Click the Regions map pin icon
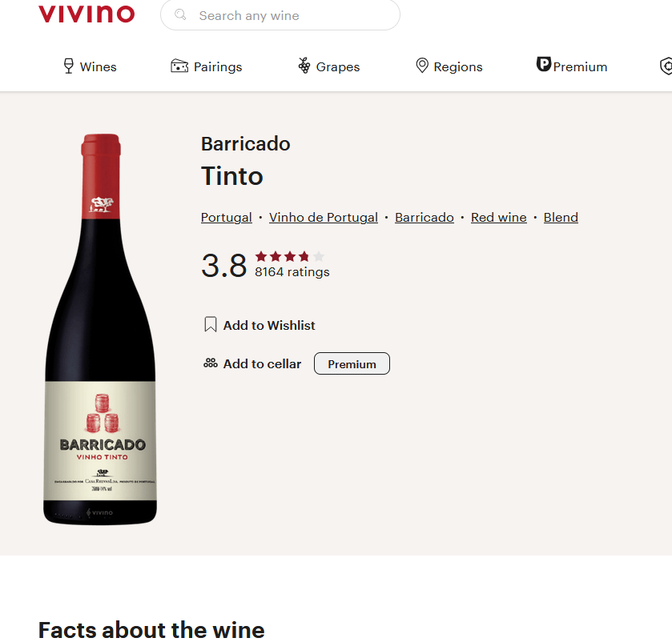 (422, 66)
